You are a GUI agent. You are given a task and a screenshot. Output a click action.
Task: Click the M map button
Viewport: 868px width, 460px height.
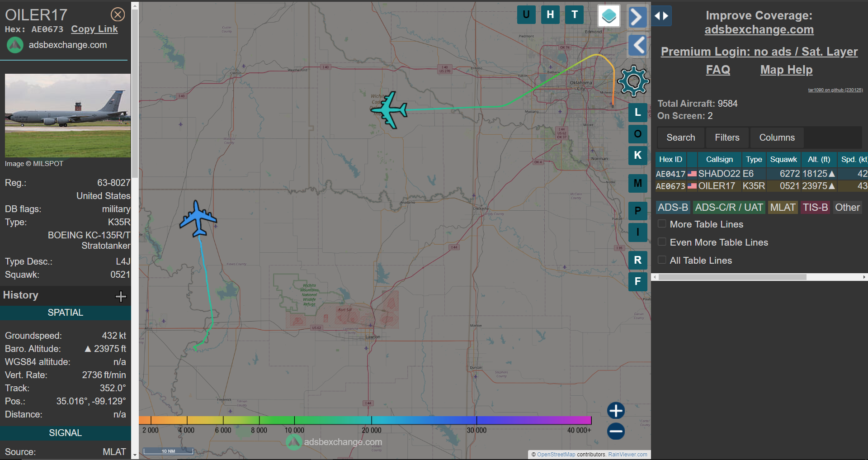(638, 183)
